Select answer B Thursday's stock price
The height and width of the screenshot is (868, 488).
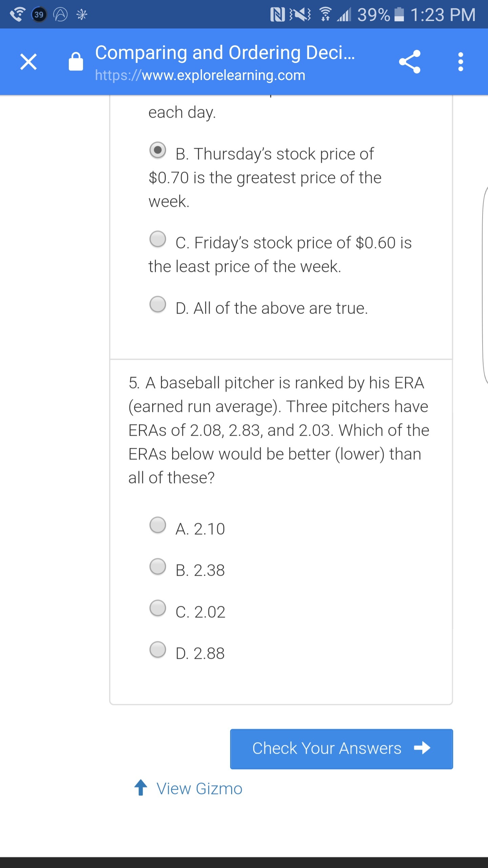pos(158,150)
